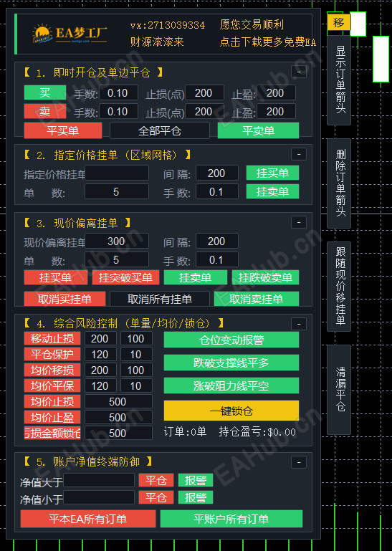Focus the sell-row 手数 field 0.10
This screenshot has height=551, width=392.
click(118, 112)
